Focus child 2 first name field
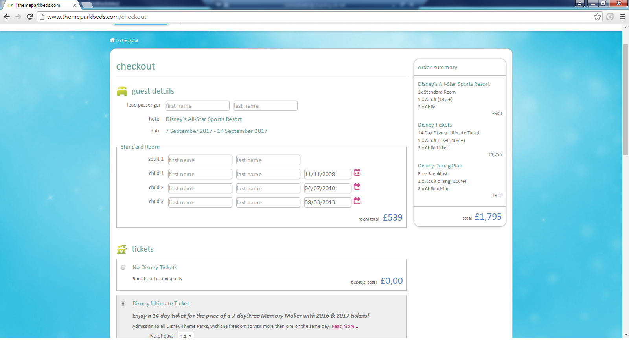 pyautogui.click(x=200, y=188)
